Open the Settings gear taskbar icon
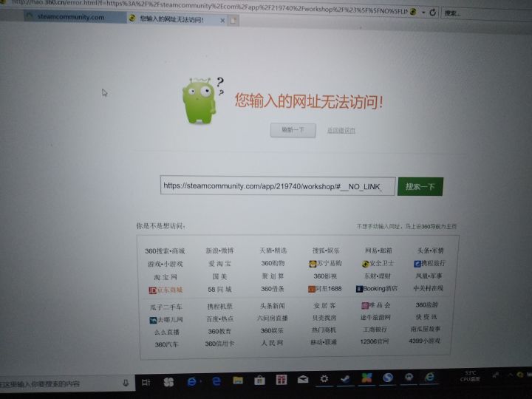 [324, 378]
